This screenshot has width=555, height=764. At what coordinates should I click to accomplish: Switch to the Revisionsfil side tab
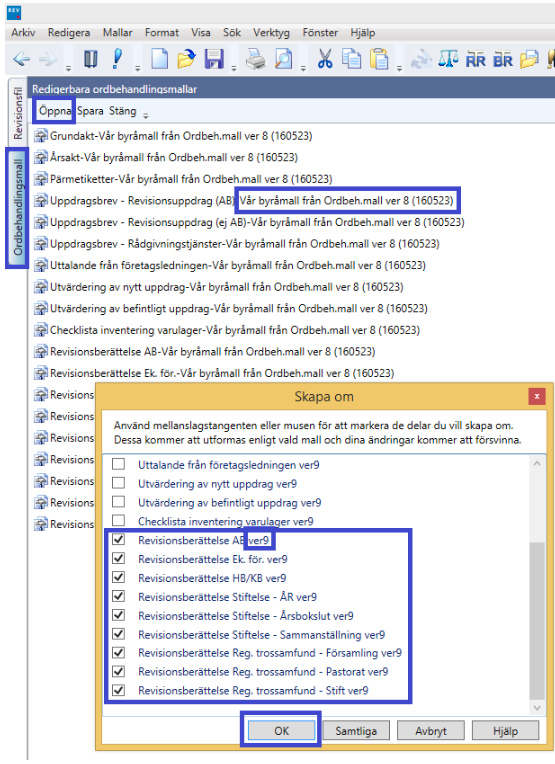pyautogui.click(x=18, y=113)
